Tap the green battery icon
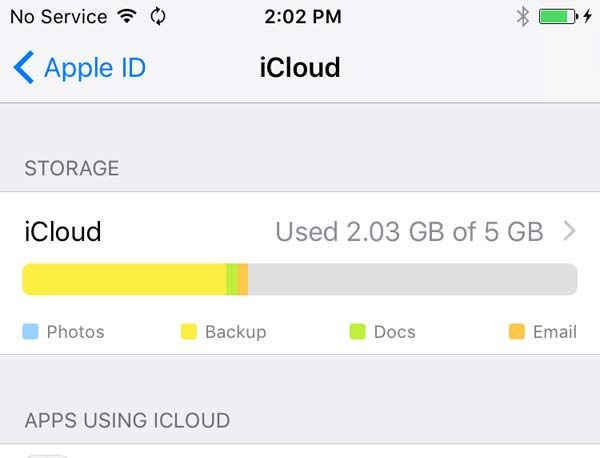This screenshot has height=458, width=600. click(555, 16)
